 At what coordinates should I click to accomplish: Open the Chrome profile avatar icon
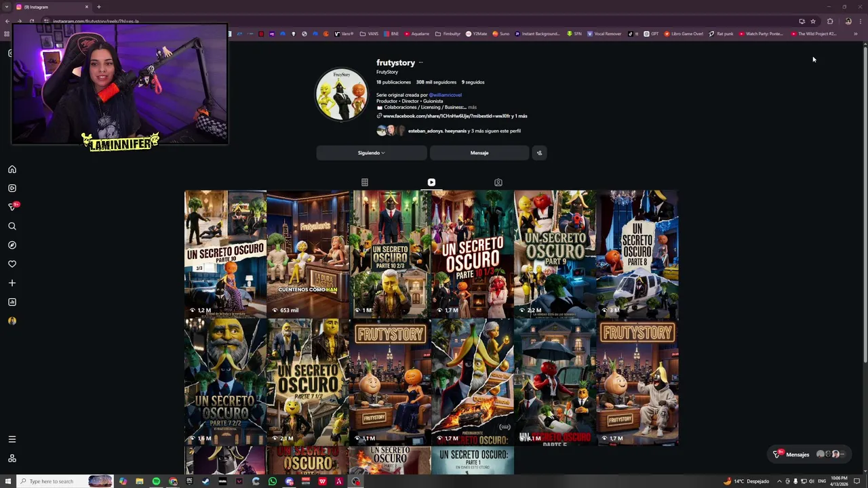click(848, 21)
